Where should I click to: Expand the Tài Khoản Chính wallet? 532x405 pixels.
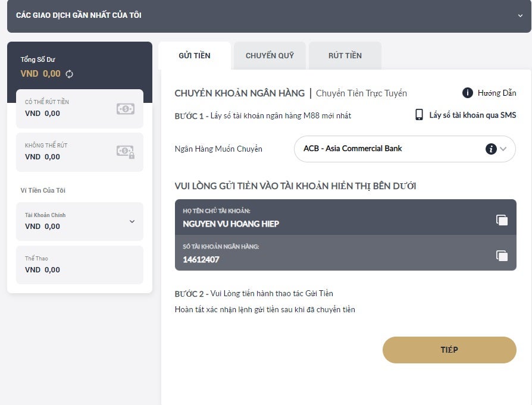[132, 221]
